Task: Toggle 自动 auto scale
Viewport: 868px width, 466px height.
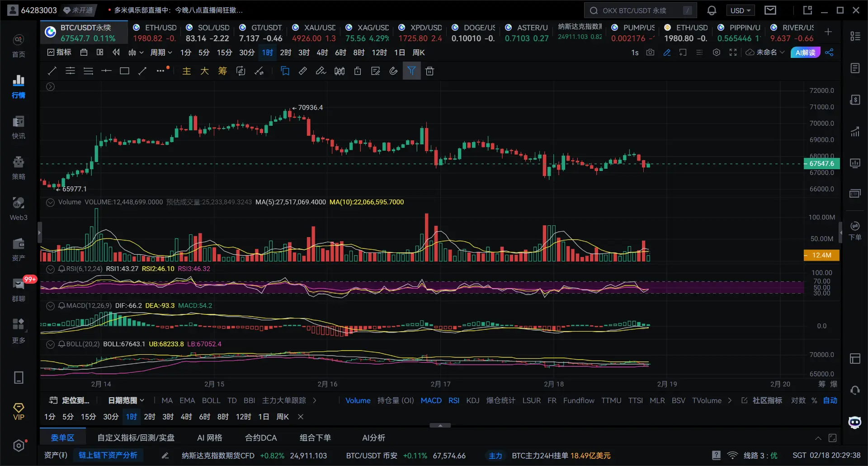Action: coord(830,400)
